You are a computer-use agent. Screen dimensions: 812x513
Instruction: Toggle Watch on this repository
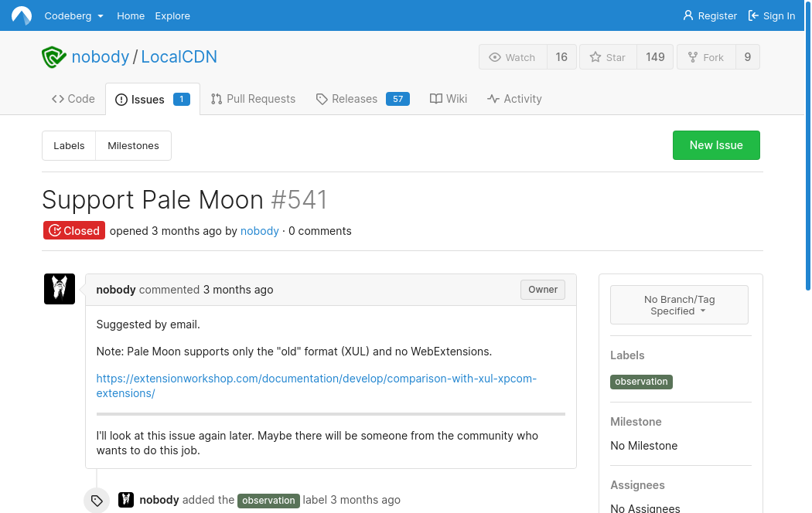pos(513,57)
